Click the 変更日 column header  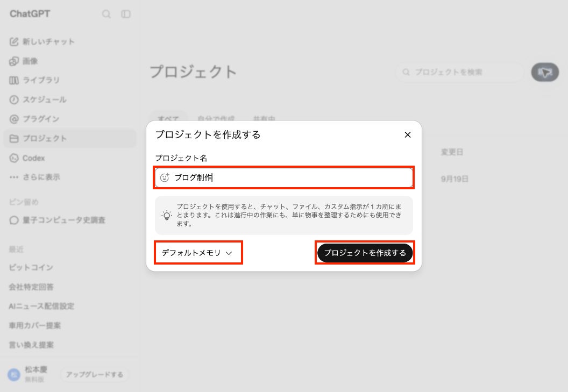point(452,152)
